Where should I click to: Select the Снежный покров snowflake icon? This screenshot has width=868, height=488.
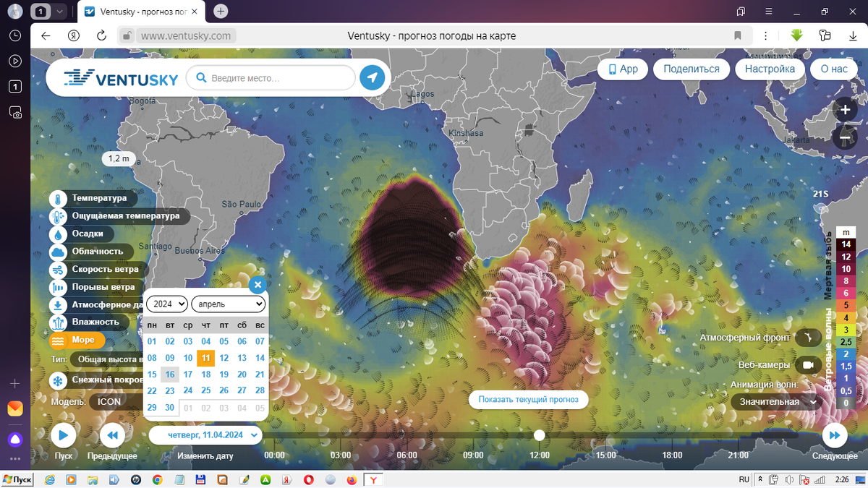(58, 380)
